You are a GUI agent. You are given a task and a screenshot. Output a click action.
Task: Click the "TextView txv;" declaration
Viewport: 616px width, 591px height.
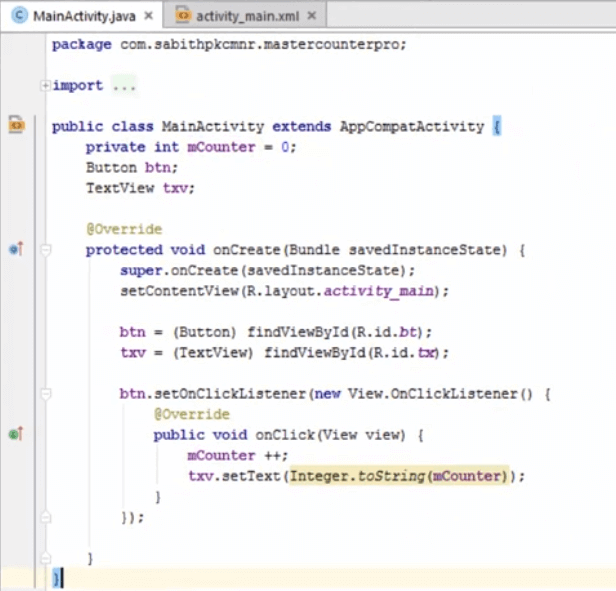tap(140, 188)
